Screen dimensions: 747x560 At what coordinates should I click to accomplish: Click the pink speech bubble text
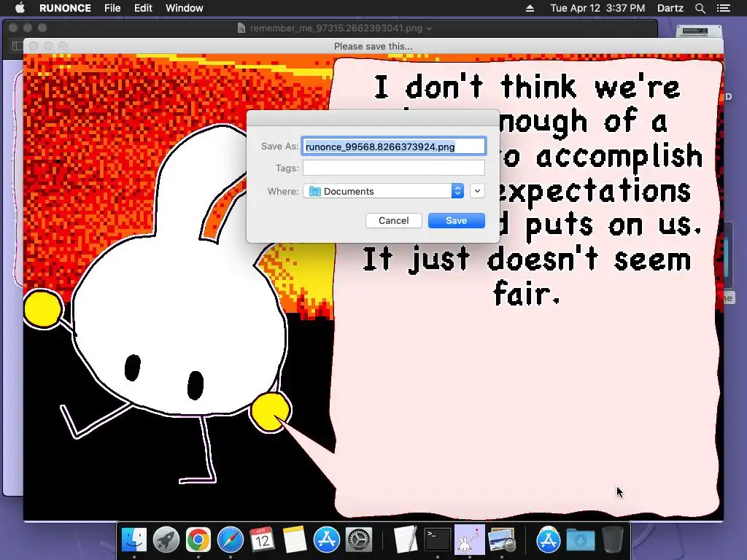[x=530, y=190]
